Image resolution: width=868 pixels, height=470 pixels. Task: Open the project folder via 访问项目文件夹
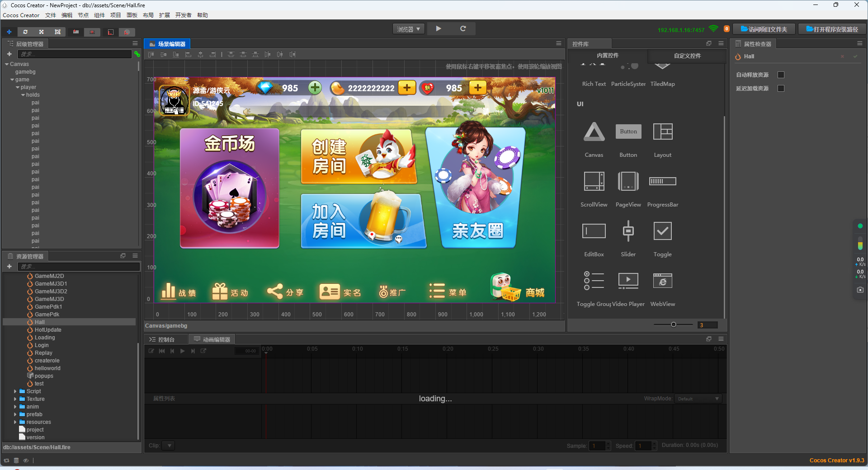tap(763, 28)
